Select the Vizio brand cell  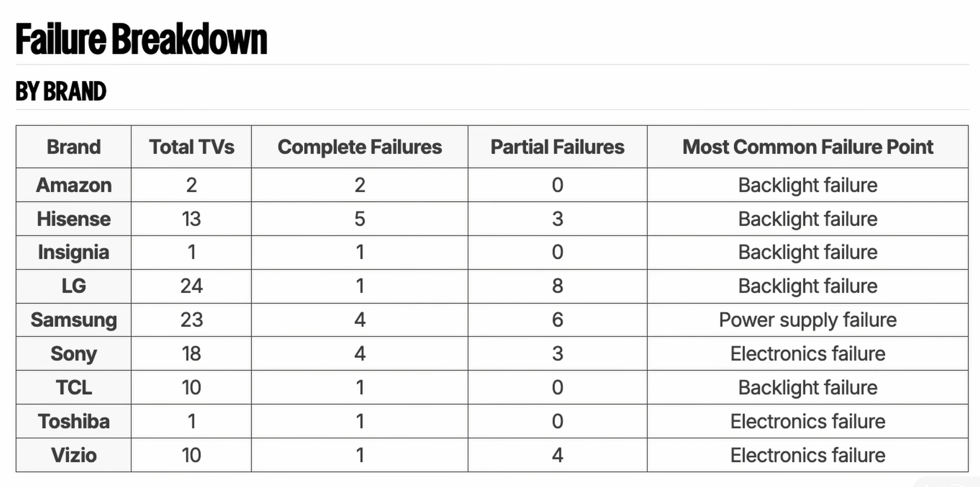tap(74, 455)
